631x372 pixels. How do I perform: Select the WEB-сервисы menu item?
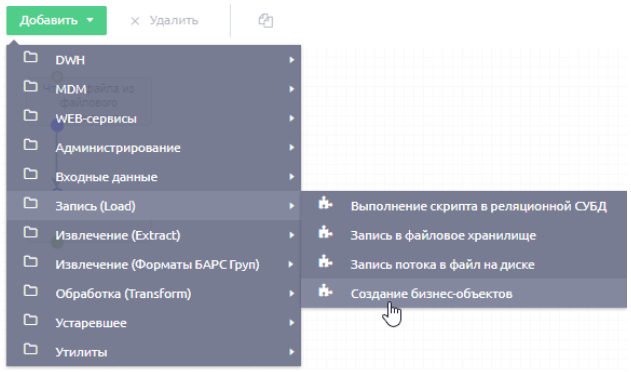[154, 118]
